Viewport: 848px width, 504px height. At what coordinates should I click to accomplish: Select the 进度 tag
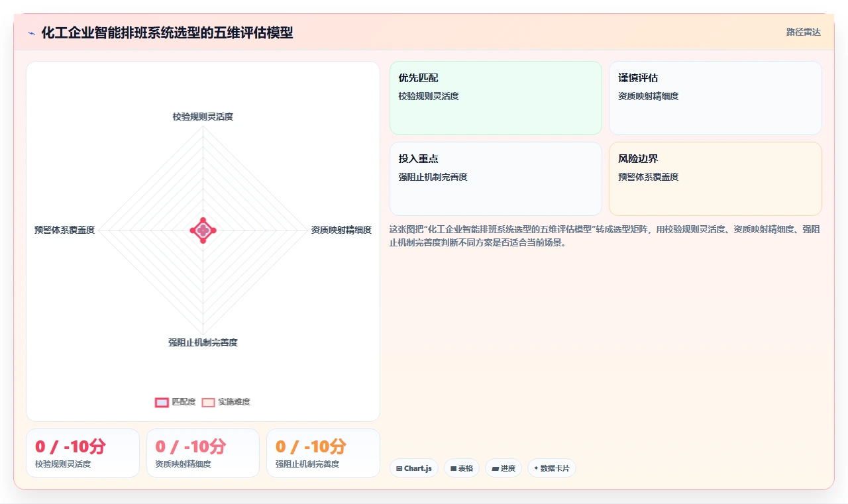click(503, 468)
